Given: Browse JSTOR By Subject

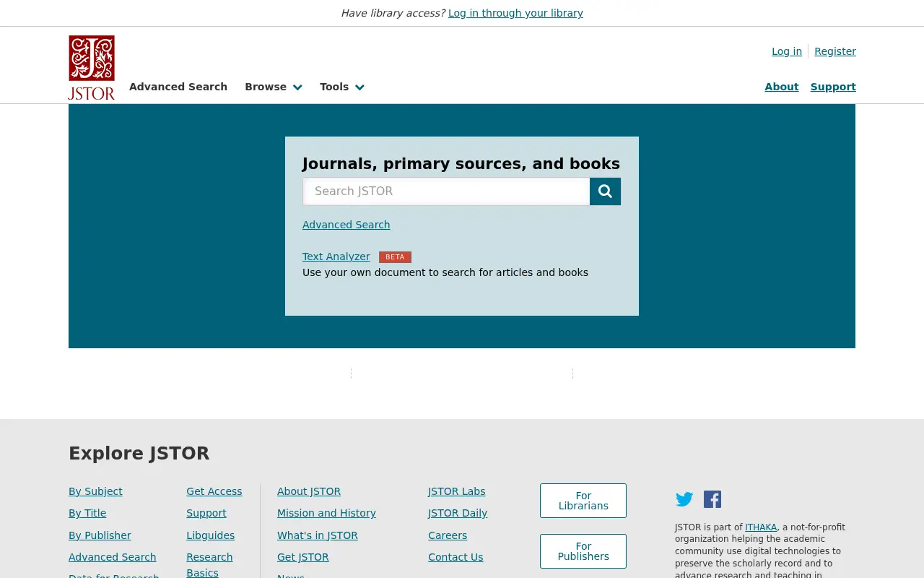Looking at the screenshot, I should click(x=95, y=491).
